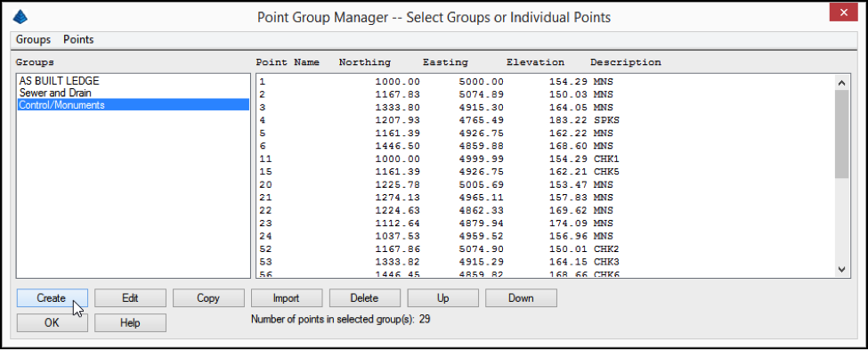Select point 3 row with northing 1333.80
The height and width of the screenshot is (350, 868).
545,107
